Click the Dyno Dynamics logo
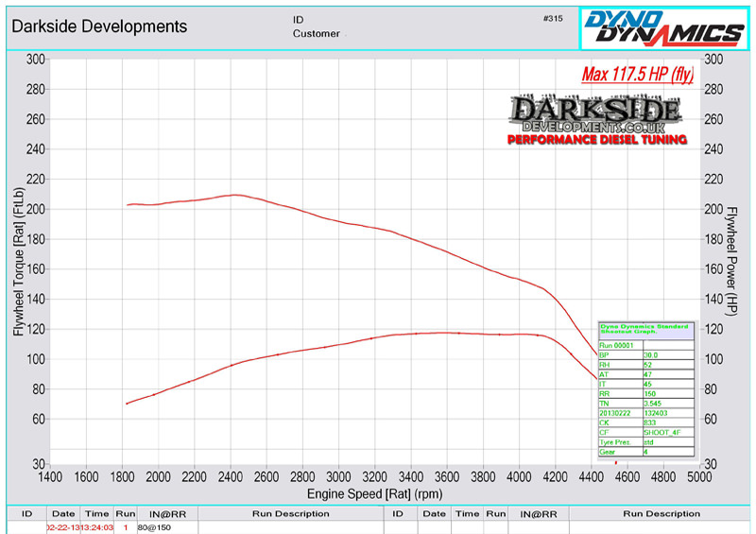The height and width of the screenshot is (534, 756). pos(664,28)
